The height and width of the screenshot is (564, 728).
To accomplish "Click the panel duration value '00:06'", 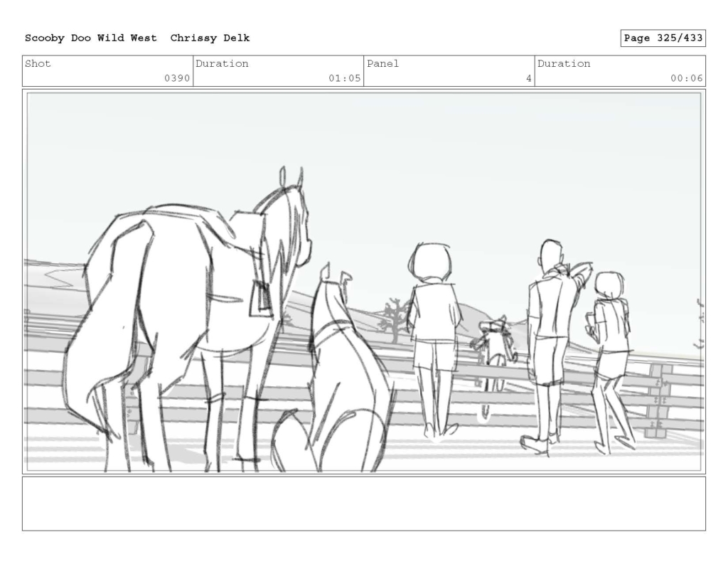I will click(686, 78).
